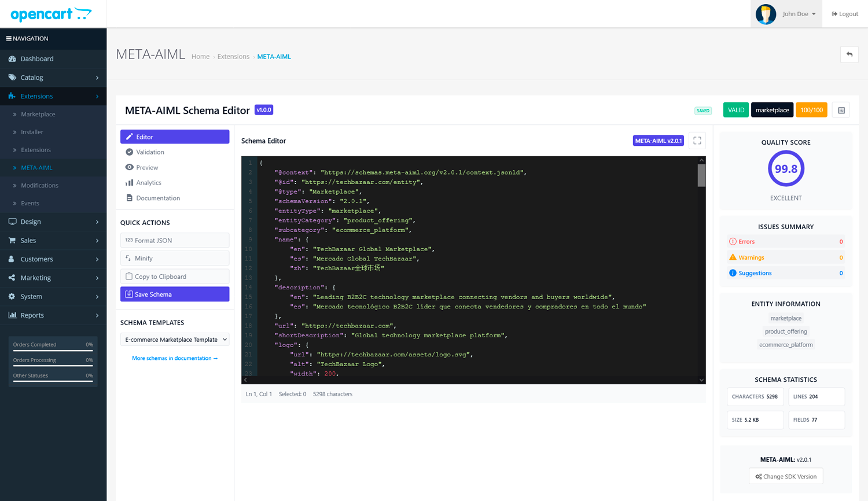Screen dimensions: 868x501
Task: Go to Home breadcrumb
Action: coord(200,57)
